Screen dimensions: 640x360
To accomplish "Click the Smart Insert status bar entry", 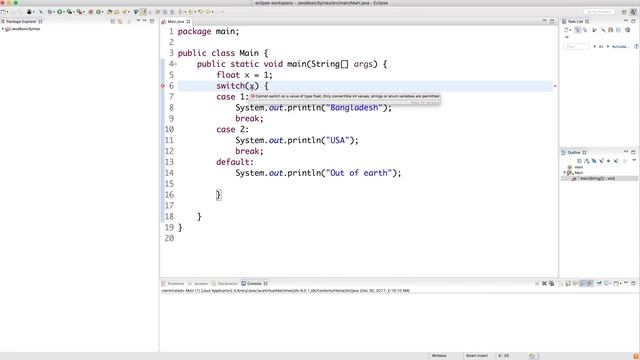I will (476, 356).
